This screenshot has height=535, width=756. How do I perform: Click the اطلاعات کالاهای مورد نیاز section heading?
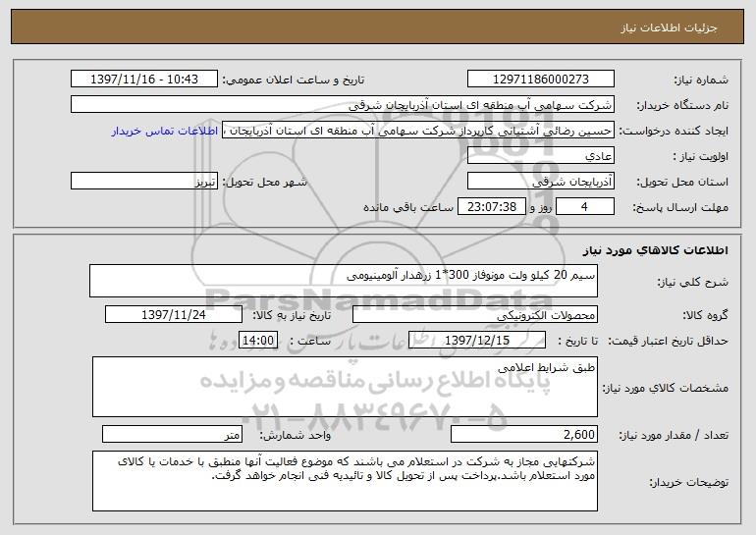tap(655, 250)
